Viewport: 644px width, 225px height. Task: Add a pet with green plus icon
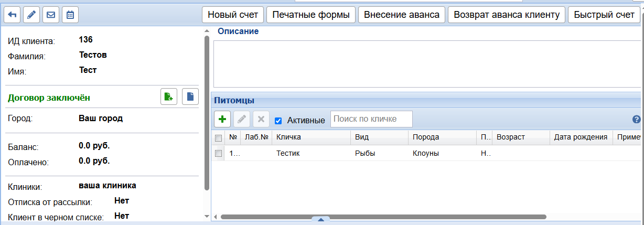[222, 119]
